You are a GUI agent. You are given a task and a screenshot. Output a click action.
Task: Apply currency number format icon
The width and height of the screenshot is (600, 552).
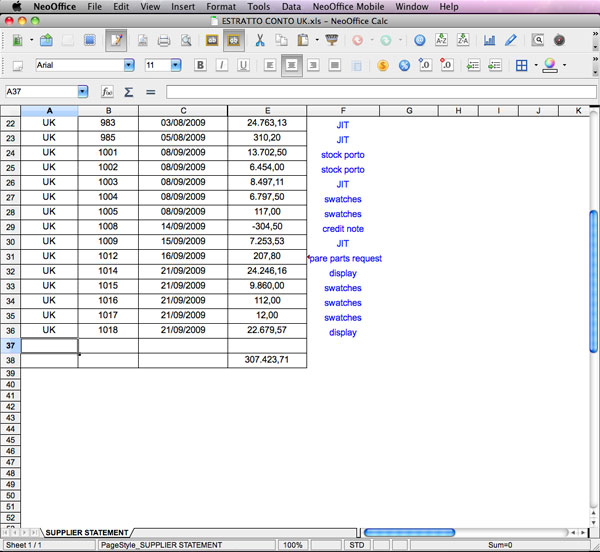382,66
